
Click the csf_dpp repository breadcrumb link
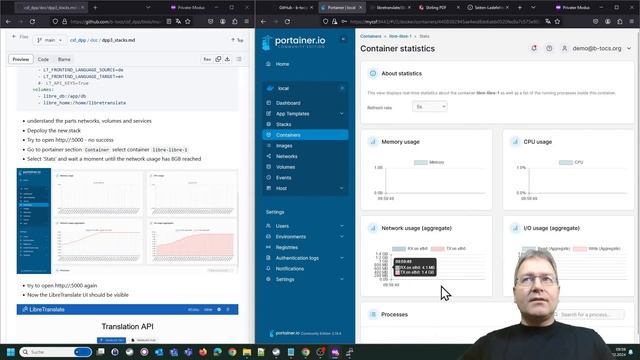click(78, 40)
